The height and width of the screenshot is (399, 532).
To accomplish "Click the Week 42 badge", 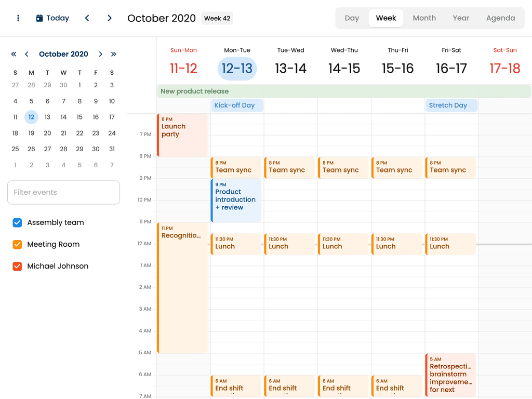I will [x=217, y=18].
